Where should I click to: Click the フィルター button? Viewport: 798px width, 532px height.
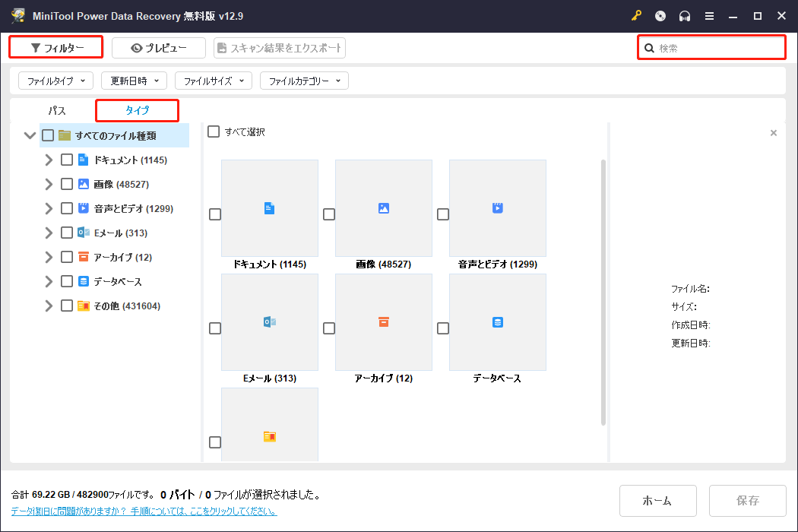click(56, 47)
